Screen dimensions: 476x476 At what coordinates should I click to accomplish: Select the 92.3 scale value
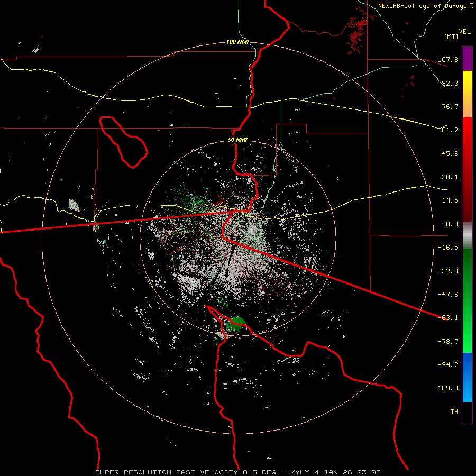tap(450, 83)
